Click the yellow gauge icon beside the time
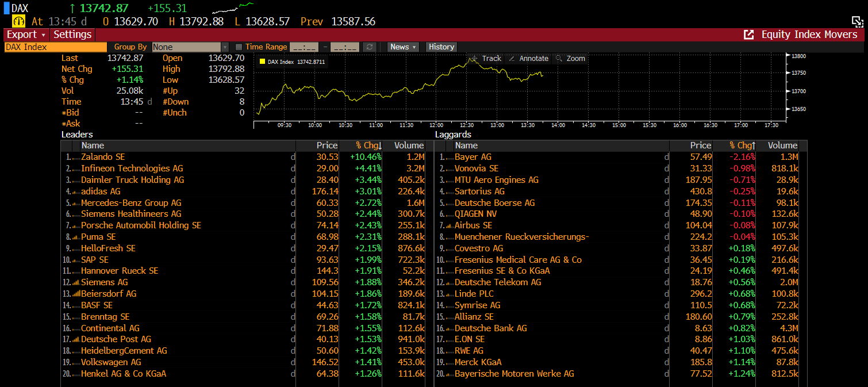This screenshot has width=868, height=387. [19, 21]
